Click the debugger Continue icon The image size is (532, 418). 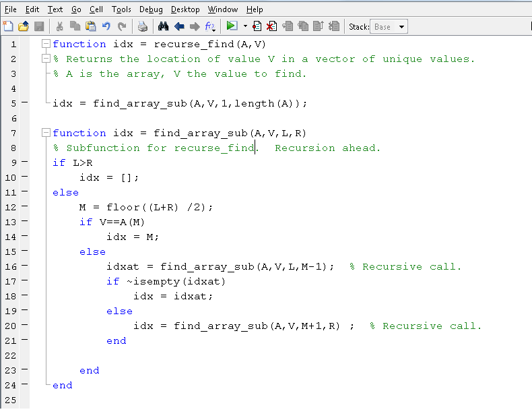pos(334,26)
